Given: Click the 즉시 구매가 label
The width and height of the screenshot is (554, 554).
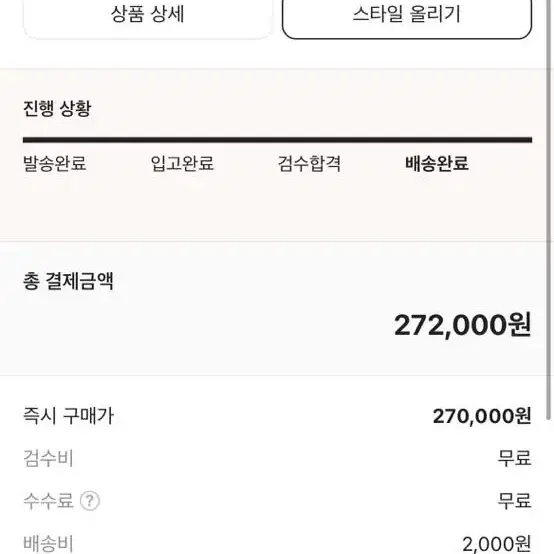Looking at the screenshot, I should [68, 416].
